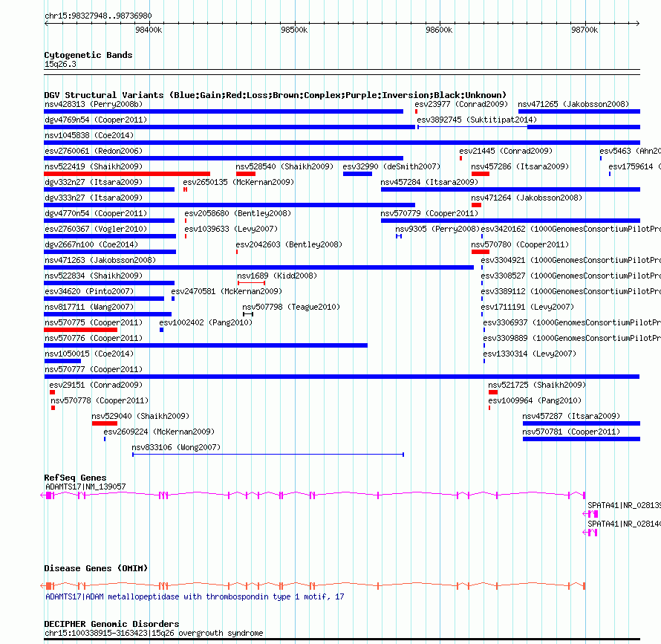Select the esv1330314 (Levy2007) label

point(530,354)
